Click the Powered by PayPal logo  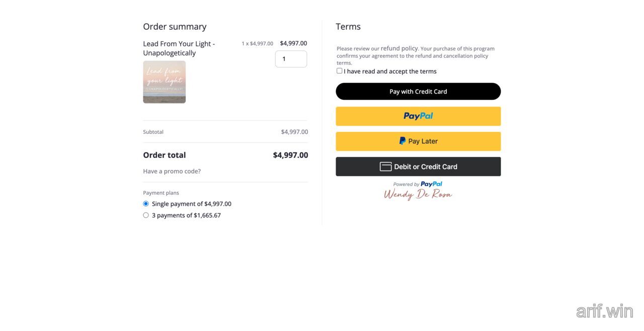[x=418, y=184]
